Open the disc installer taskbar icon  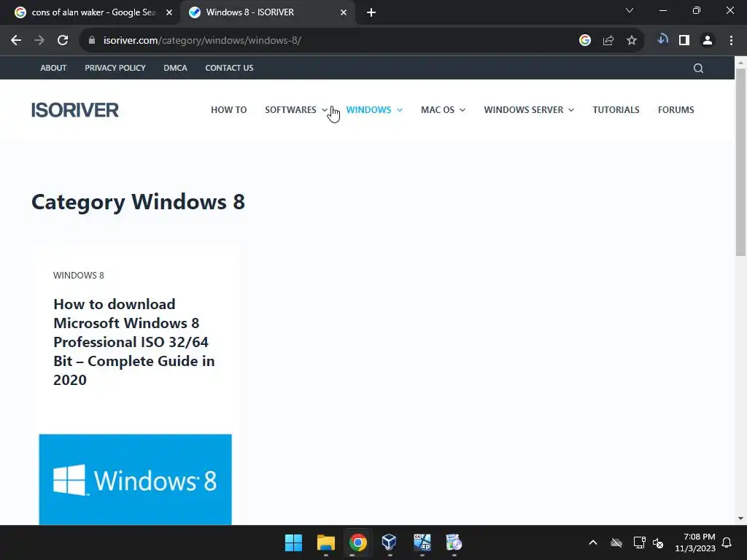click(454, 542)
